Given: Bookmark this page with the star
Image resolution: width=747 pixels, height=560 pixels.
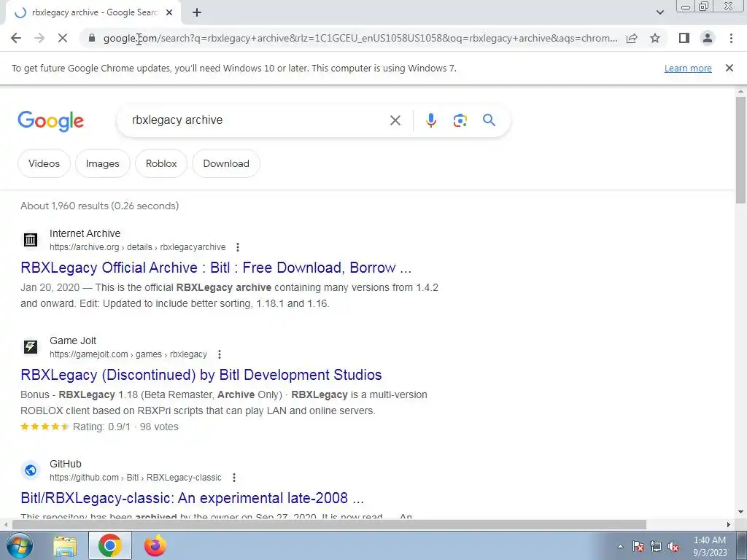Looking at the screenshot, I should click(655, 38).
